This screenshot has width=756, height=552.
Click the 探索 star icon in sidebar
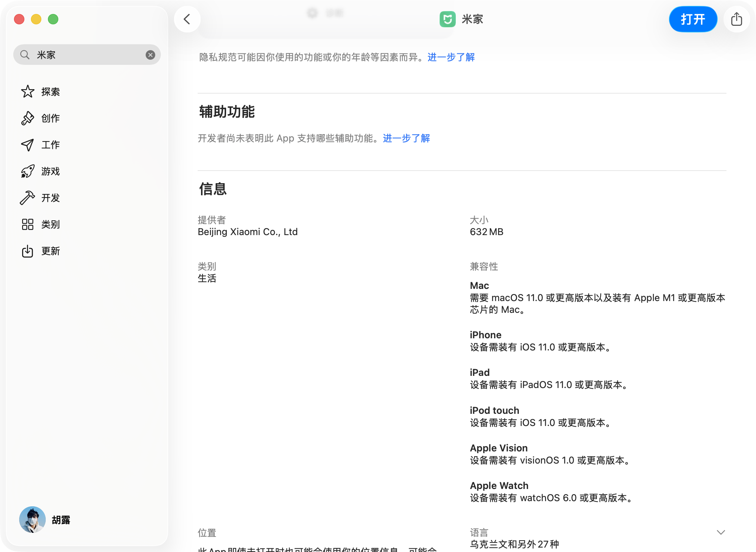point(28,92)
